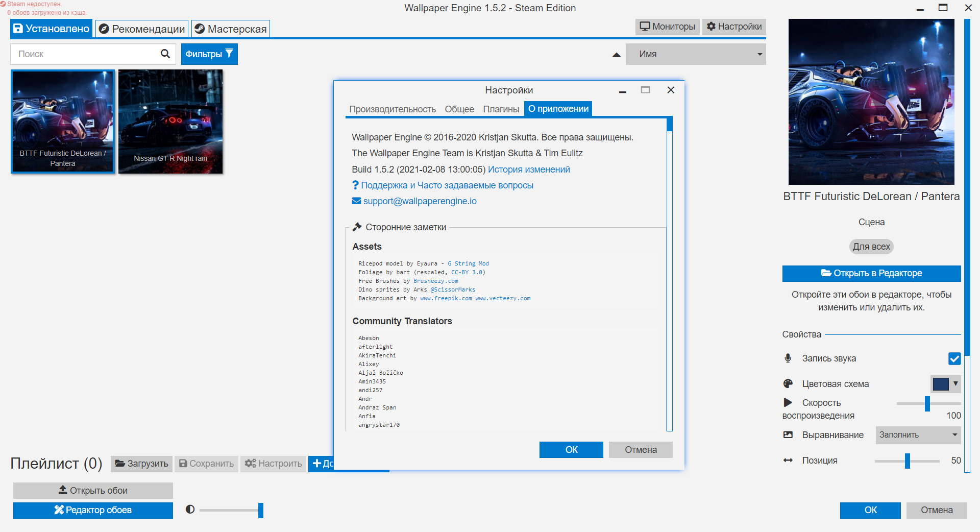Image resolution: width=980 pixels, height=532 pixels.
Task: Open the Цветовая схема color dropdown arrow
Action: point(955,383)
